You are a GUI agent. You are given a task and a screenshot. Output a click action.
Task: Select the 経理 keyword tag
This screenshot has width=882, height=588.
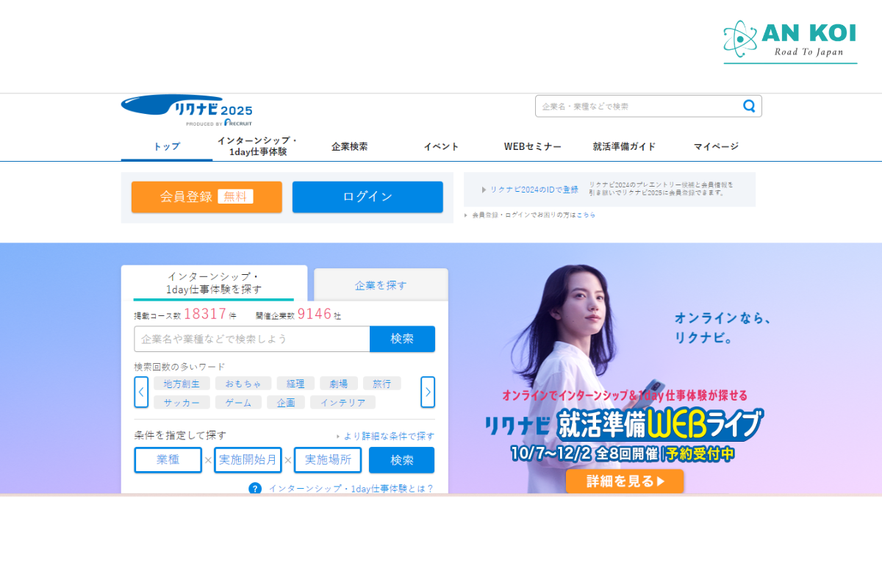[295, 384]
